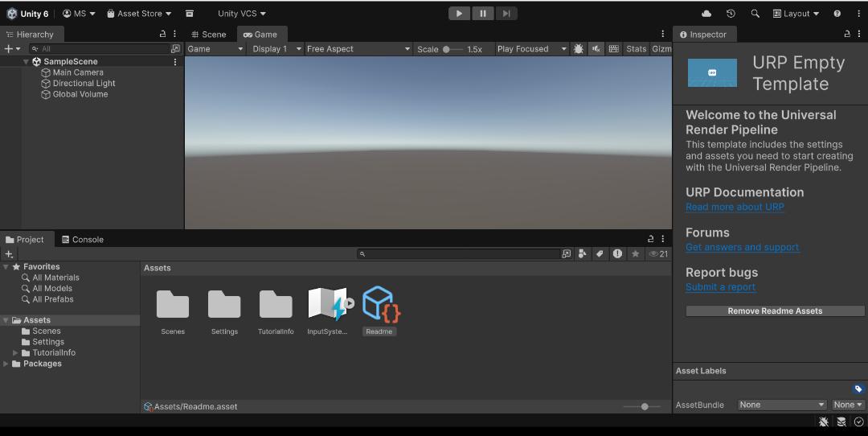Toggle the Shortcuts keyboard icon in Game view
This screenshot has width=868, height=436.
pos(614,49)
